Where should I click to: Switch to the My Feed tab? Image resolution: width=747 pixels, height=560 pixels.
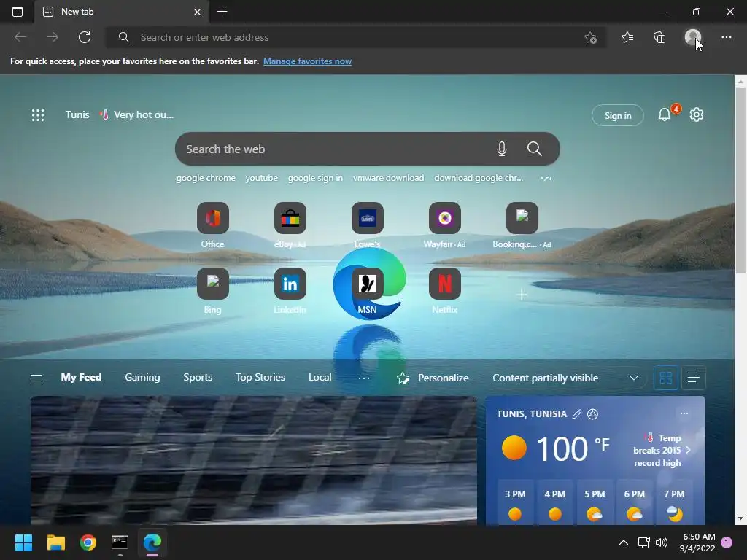pyautogui.click(x=81, y=377)
